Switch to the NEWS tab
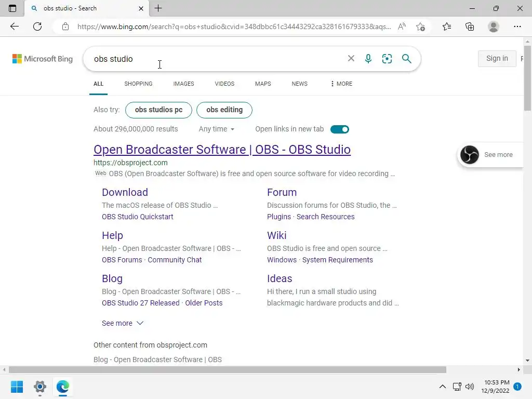Viewport: 532px width, 399px height. (x=300, y=84)
